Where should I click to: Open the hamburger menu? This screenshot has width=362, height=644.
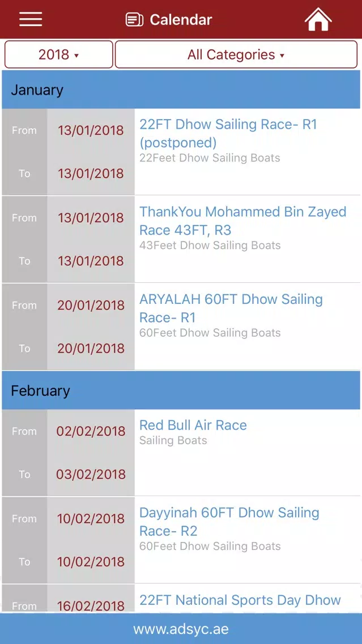click(x=31, y=19)
